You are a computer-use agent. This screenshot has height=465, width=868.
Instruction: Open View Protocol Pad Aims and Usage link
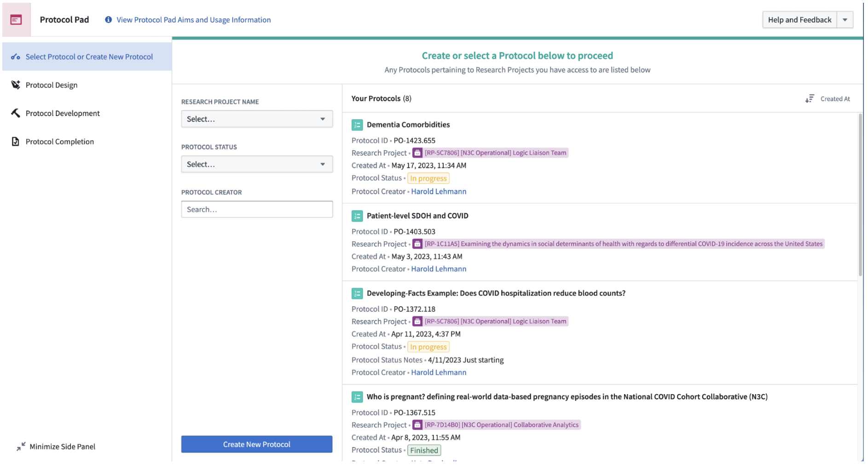[x=193, y=20]
